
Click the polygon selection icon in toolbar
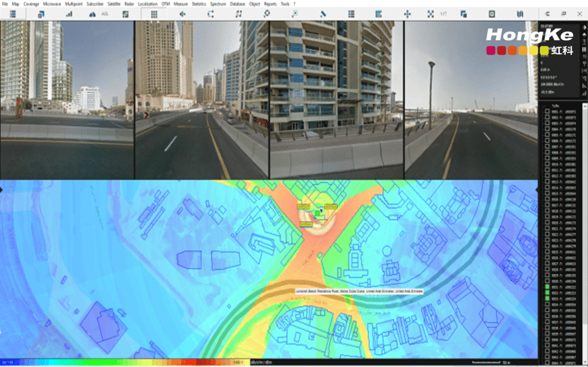pos(210,14)
